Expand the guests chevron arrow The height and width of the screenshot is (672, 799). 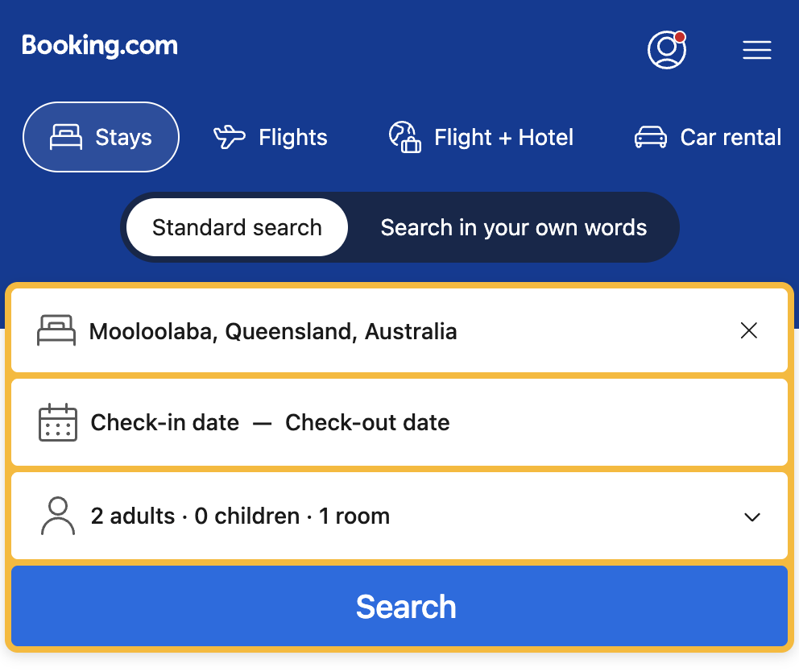752,516
